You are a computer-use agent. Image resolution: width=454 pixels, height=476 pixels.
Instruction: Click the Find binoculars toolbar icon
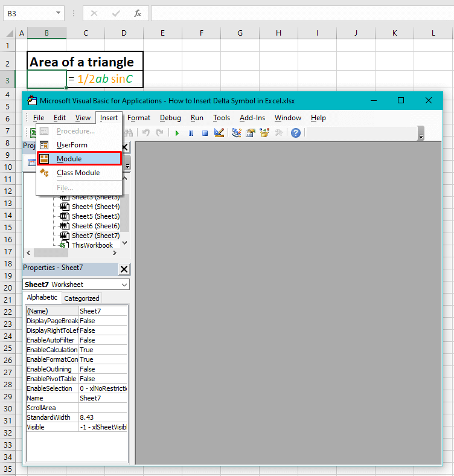tap(129, 133)
